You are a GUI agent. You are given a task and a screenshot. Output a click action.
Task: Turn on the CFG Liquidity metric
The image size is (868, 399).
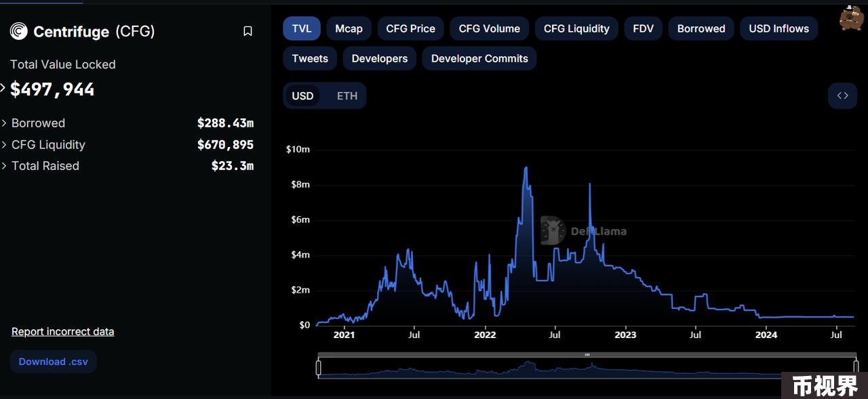(x=576, y=28)
